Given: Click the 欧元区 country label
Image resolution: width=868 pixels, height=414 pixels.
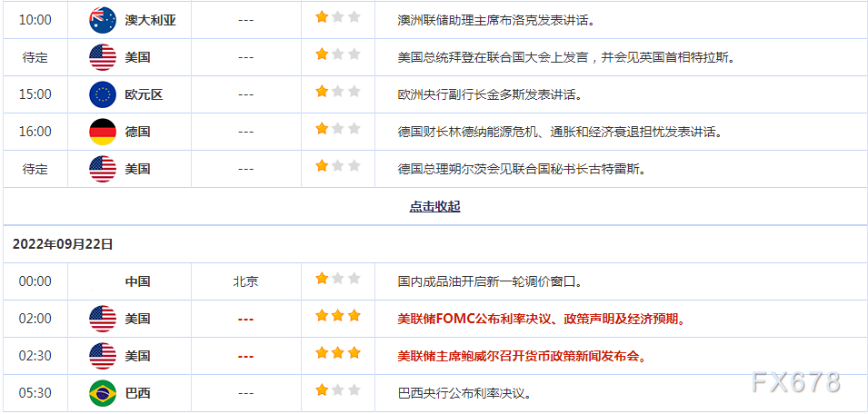Looking at the screenshot, I should coord(144,94).
